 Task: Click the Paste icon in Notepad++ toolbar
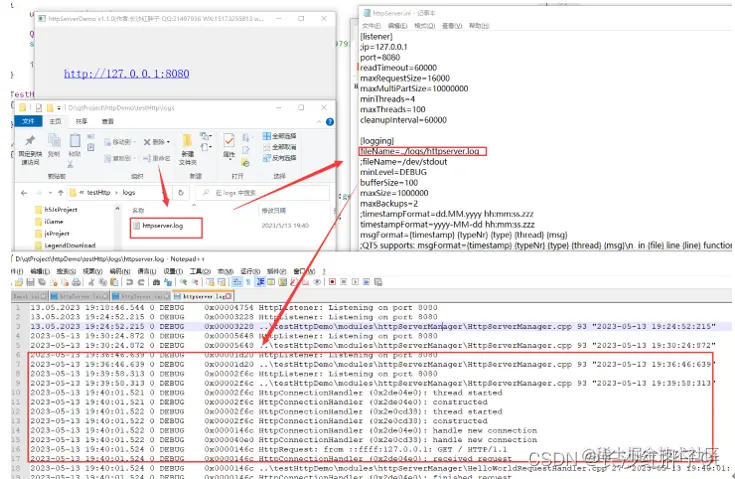click(x=114, y=282)
